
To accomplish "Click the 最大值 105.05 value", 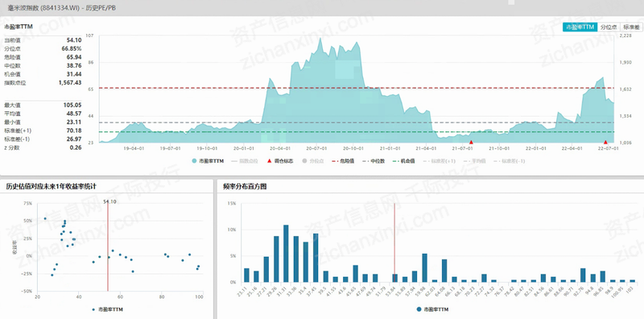I will pyautogui.click(x=72, y=106).
